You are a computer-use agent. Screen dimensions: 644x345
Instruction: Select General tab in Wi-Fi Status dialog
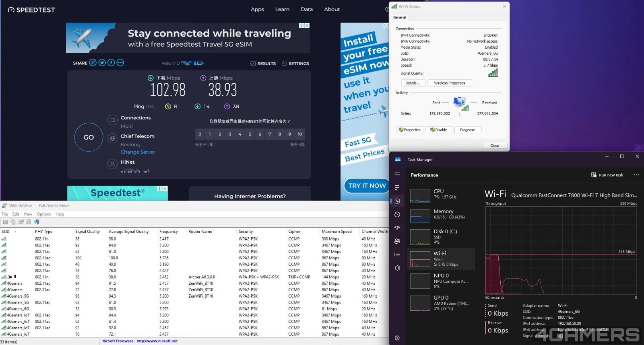pos(399,17)
